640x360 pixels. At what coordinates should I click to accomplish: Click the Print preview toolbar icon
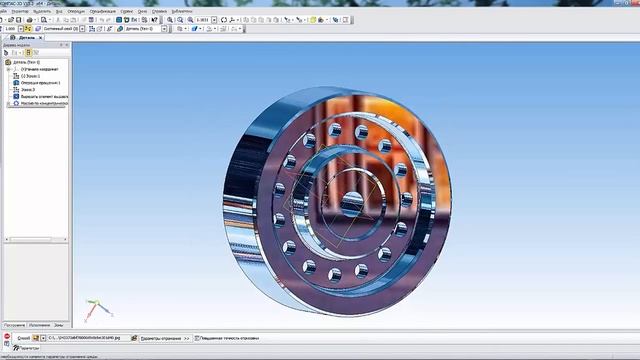[x=44, y=20]
